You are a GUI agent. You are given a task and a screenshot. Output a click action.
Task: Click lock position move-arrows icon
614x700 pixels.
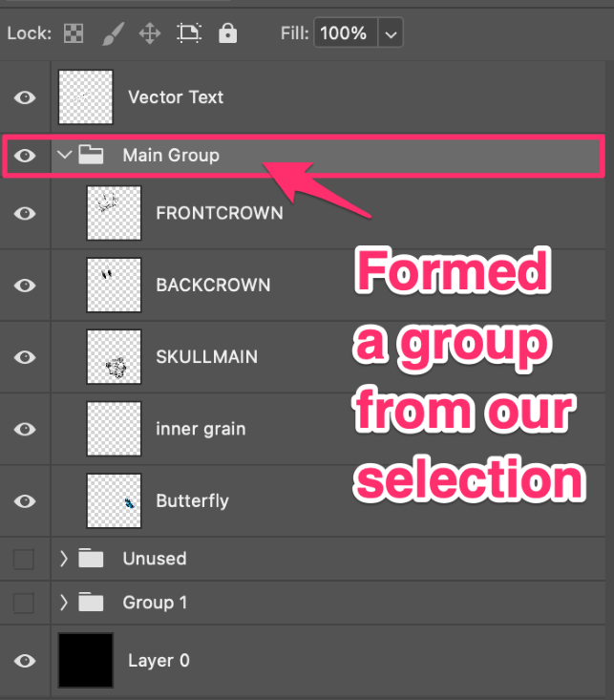point(150,33)
